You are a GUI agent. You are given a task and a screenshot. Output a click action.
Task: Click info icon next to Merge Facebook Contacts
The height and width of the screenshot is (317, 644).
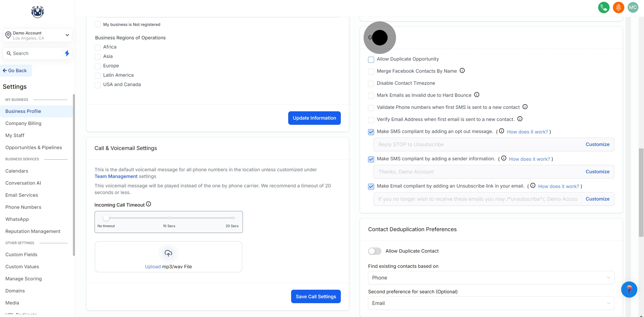pos(462,70)
